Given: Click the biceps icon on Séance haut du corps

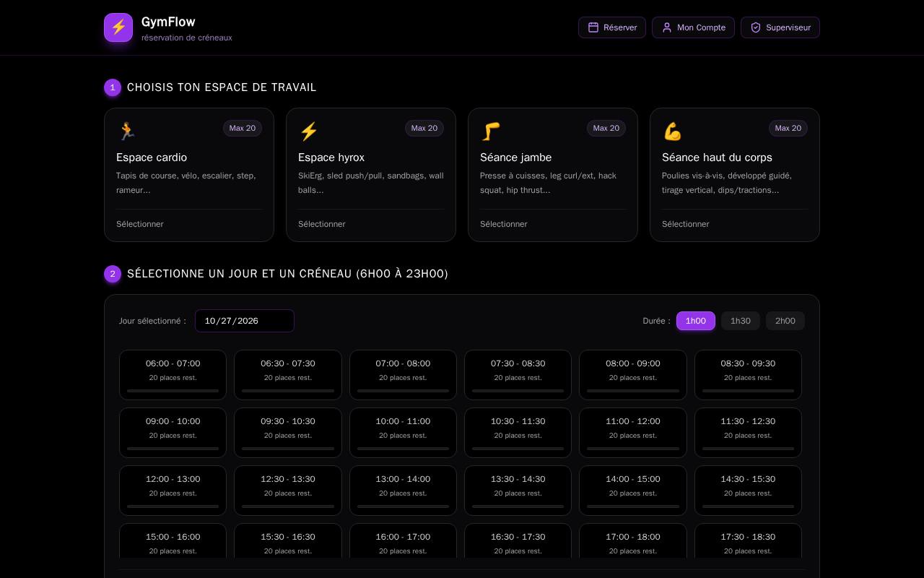Looking at the screenshot, I should point(673,131).
